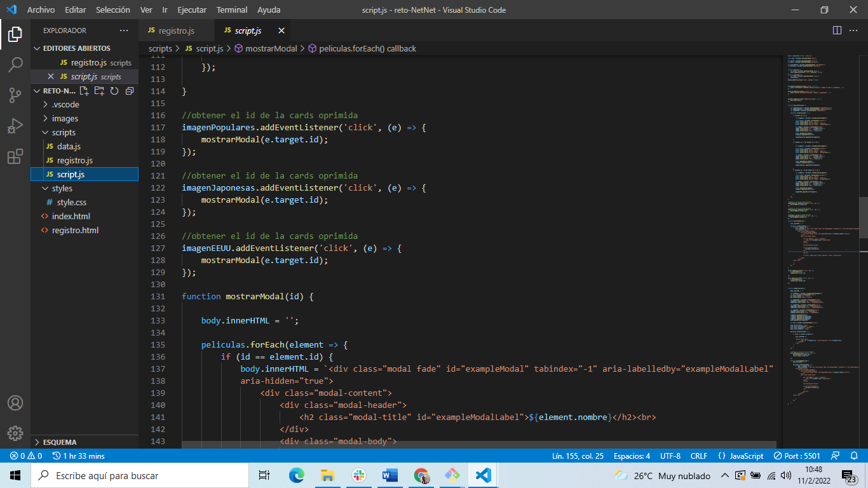
Task: Change indentation via Espacios: 4
Action: coord(632,456)
